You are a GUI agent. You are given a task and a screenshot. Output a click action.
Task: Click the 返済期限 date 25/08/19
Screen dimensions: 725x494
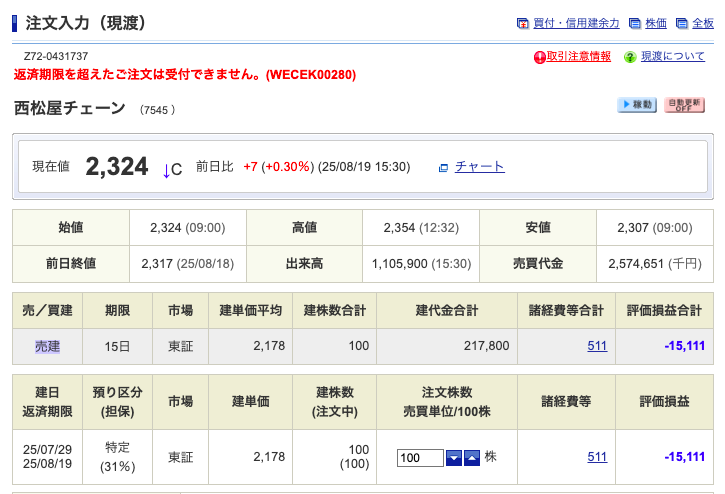[47, 463]
